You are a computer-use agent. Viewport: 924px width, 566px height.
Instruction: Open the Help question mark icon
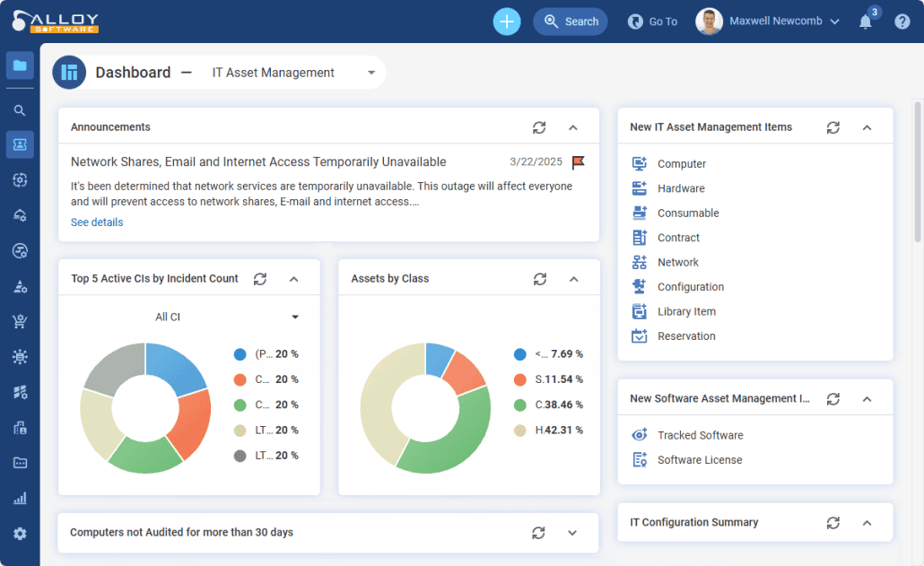coord(902,21)
